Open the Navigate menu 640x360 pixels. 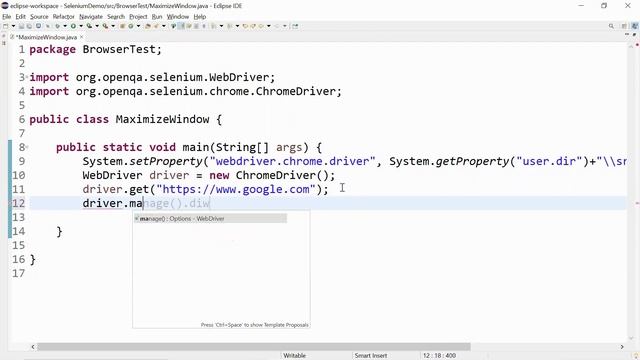(x=91, y=17)
